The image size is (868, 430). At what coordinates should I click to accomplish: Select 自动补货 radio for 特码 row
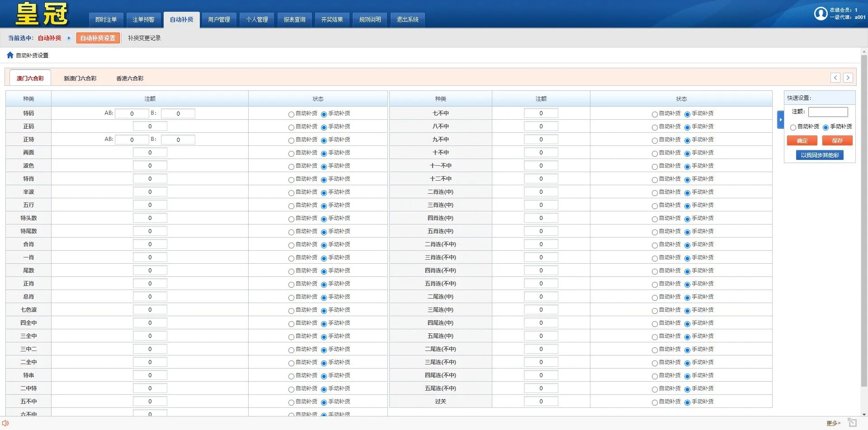[x=291, y=114]
